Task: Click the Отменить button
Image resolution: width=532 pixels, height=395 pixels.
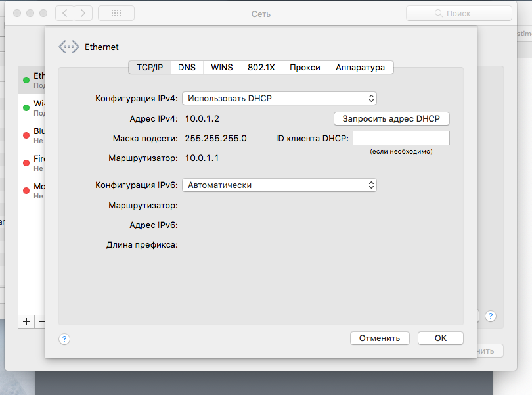Action: (x=380, y=338)
